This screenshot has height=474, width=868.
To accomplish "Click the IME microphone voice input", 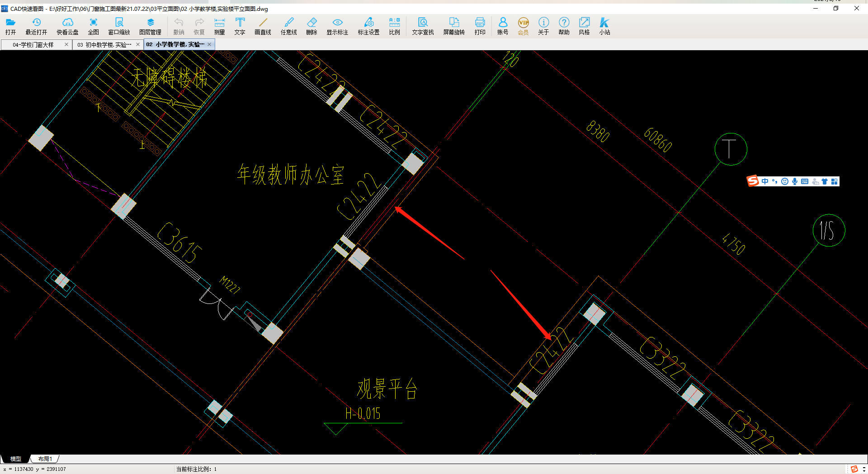I will click(795, 181).
